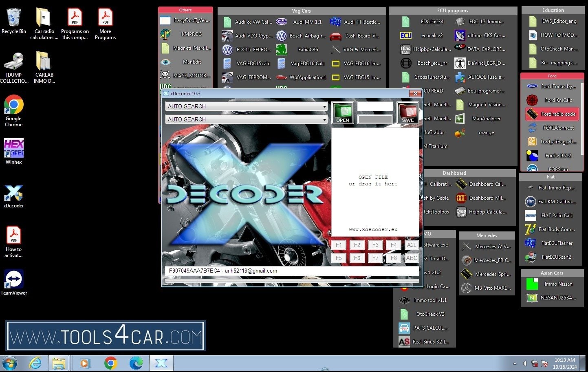This screenshot has height=372, width=588.
Task: Open FabiaC86 in Vag Cars
Action: tap(301, 50)
